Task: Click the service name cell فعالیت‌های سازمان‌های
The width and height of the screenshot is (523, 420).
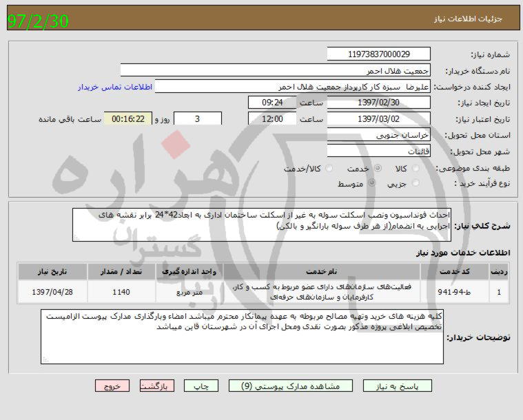Action: [322, 292]
